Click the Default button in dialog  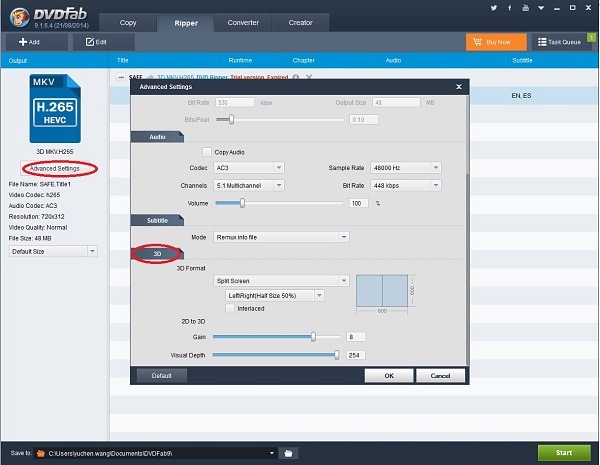coord(161,376)
